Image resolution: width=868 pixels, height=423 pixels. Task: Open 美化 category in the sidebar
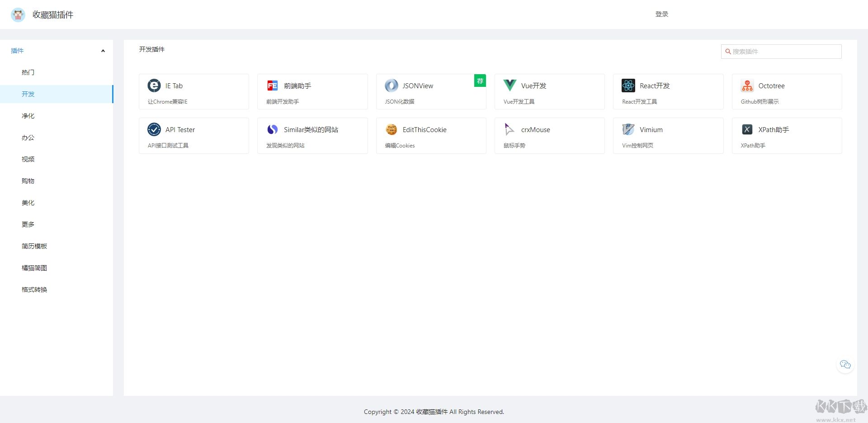[x=57, y=203]
